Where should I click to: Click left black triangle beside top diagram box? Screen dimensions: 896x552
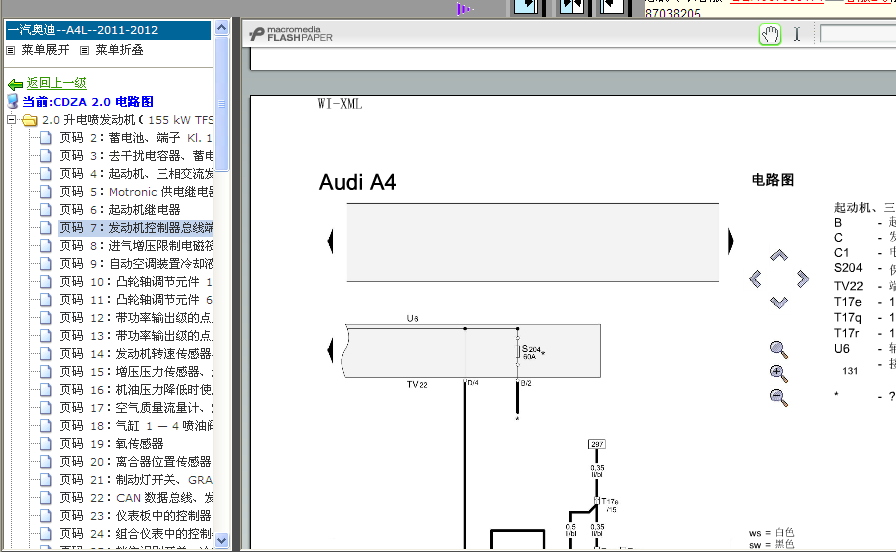point(330,241)
